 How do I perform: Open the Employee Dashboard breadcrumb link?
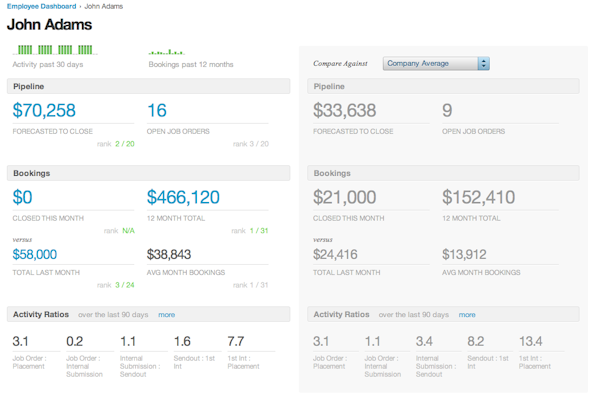[x=41, y=6]
